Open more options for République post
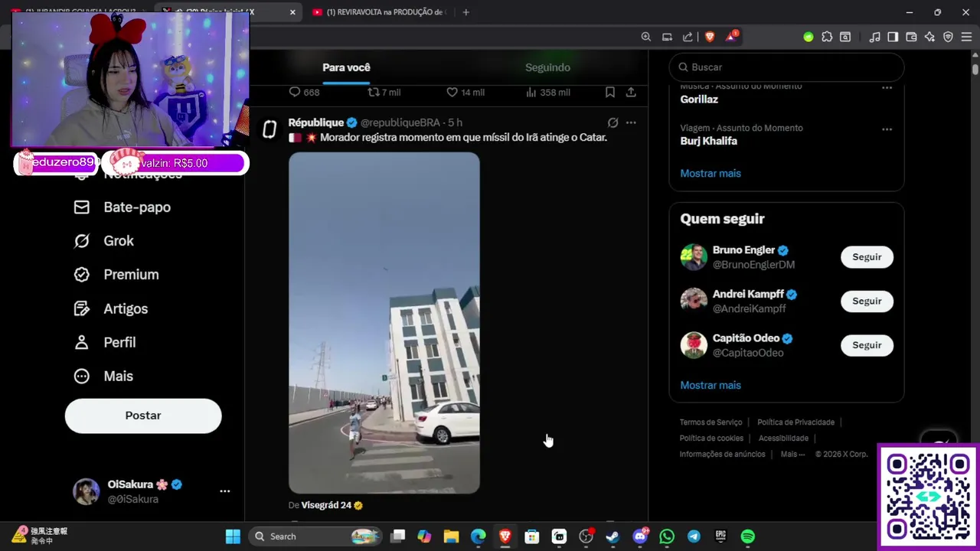The height and width of the screenshot is (551, 980). (x=631, y=122)
